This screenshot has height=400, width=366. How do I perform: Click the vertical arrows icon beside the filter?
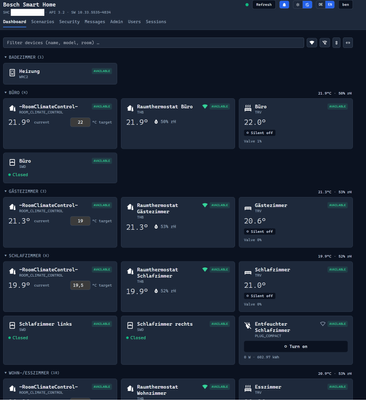[x=336, y=43]
